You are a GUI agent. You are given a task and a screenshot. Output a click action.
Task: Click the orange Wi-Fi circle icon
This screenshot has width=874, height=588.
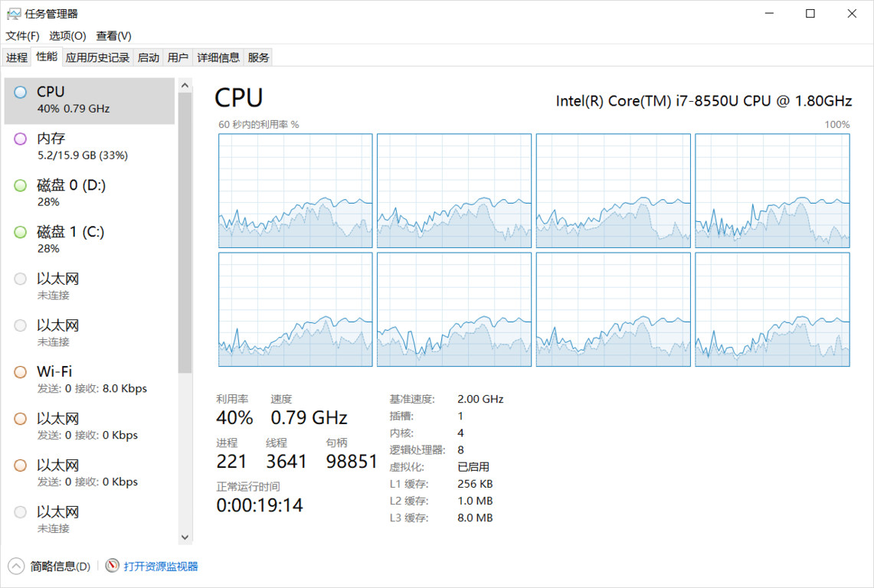click(x=21, y=373)
